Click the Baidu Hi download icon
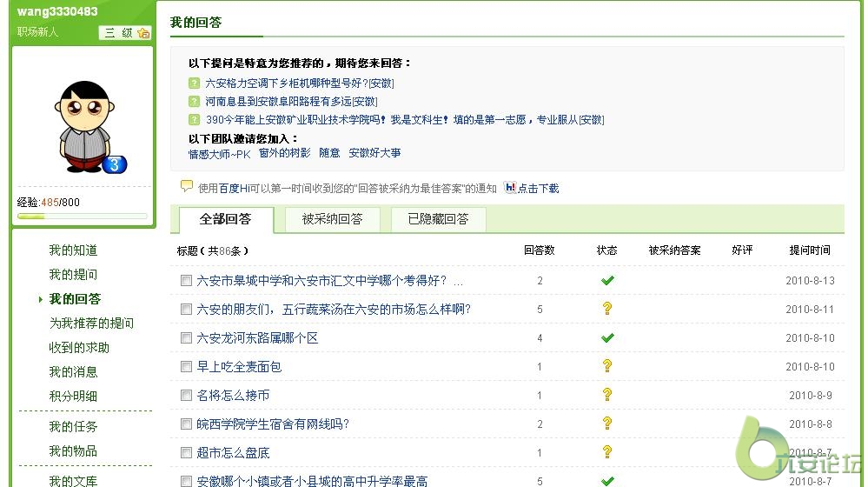Viewport: 868px width, 487px height. click(510, 188)
